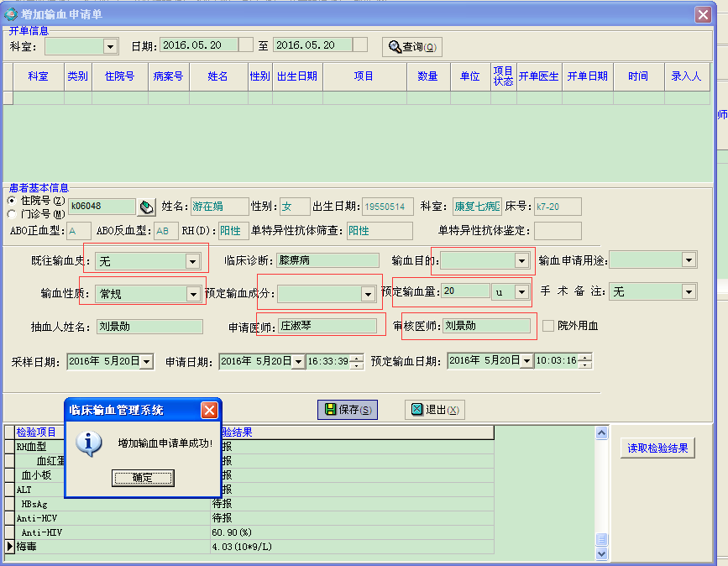Click the 数量 column header
The image size is (728, 566).
427,76
